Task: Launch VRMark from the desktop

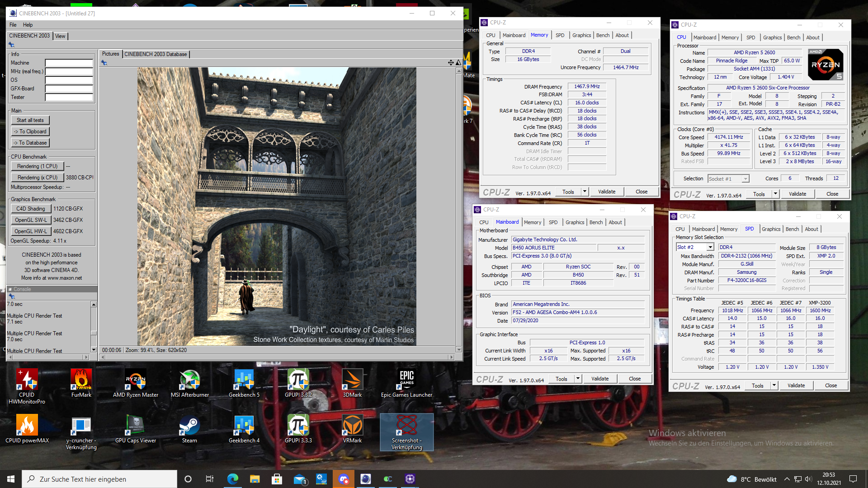Action: point(352,429)
